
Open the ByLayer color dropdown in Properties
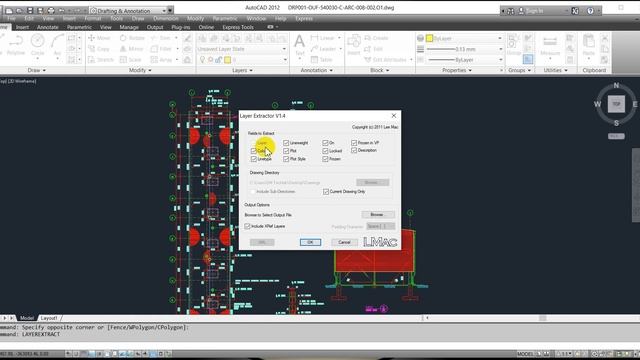click(x=464, y=38)
